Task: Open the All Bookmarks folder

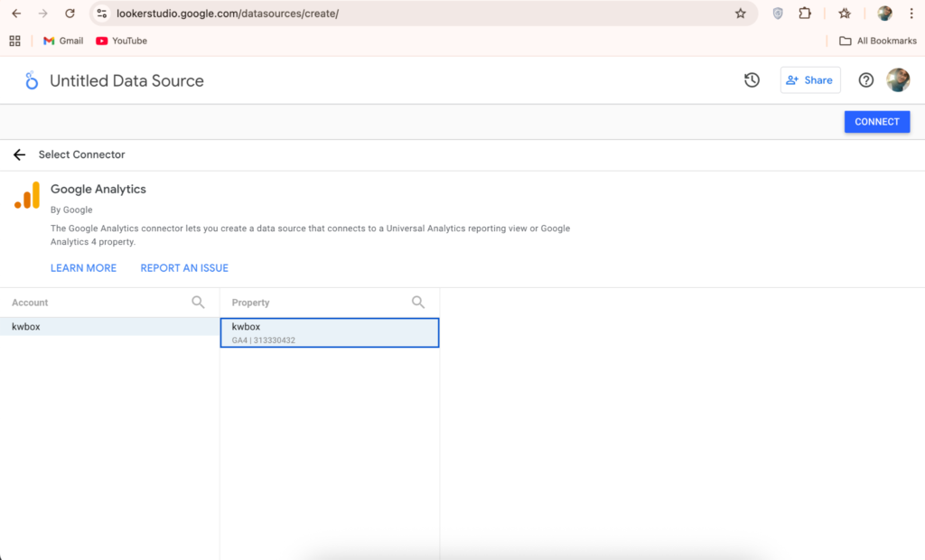Action: point(877,41)
